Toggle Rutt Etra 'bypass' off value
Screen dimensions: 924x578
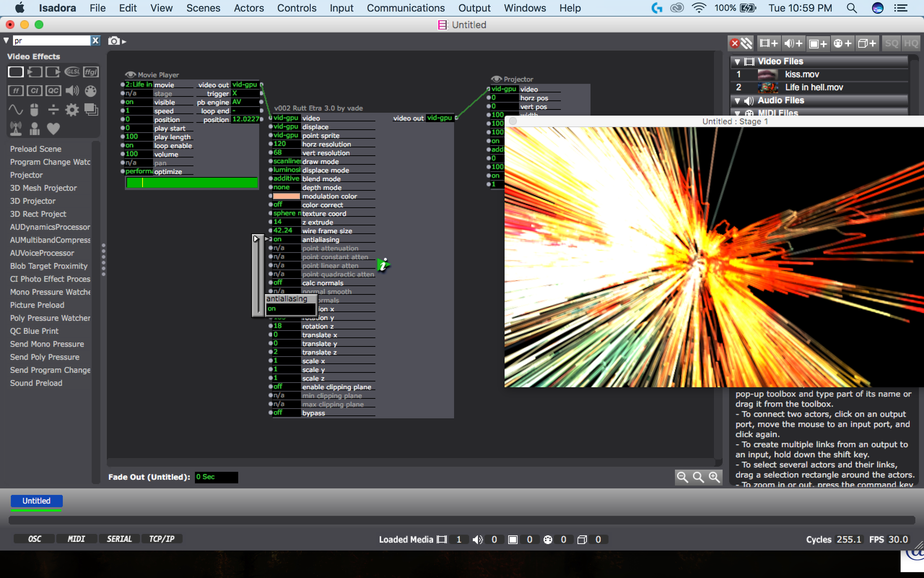(286, 413)
